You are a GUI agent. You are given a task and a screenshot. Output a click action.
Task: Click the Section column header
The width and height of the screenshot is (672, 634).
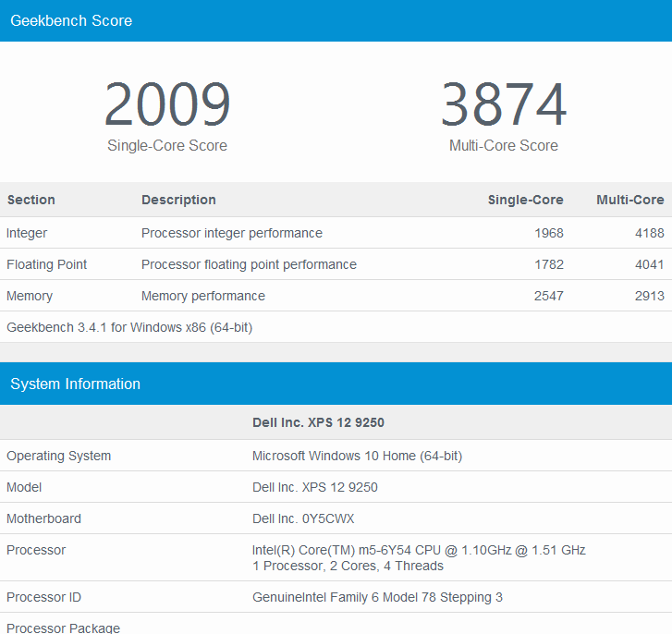(x=31, y=200)
